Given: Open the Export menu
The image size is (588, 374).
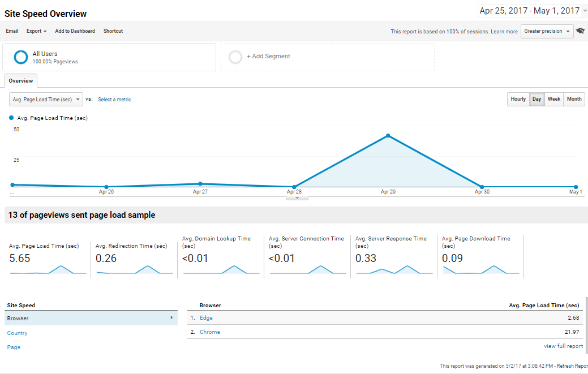Looking at the screenshot, I should coord(36,31).
